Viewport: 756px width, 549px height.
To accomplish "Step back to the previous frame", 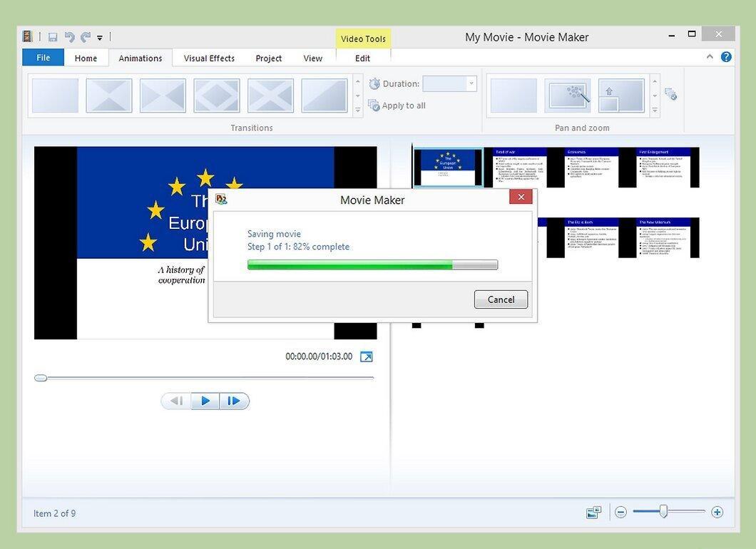I will pos(176,401).
